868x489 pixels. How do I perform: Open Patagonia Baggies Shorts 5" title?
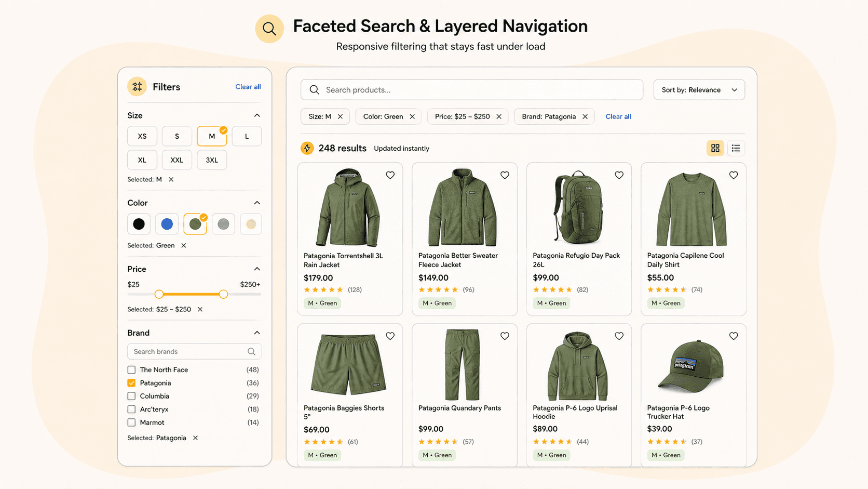pos(344,412)
